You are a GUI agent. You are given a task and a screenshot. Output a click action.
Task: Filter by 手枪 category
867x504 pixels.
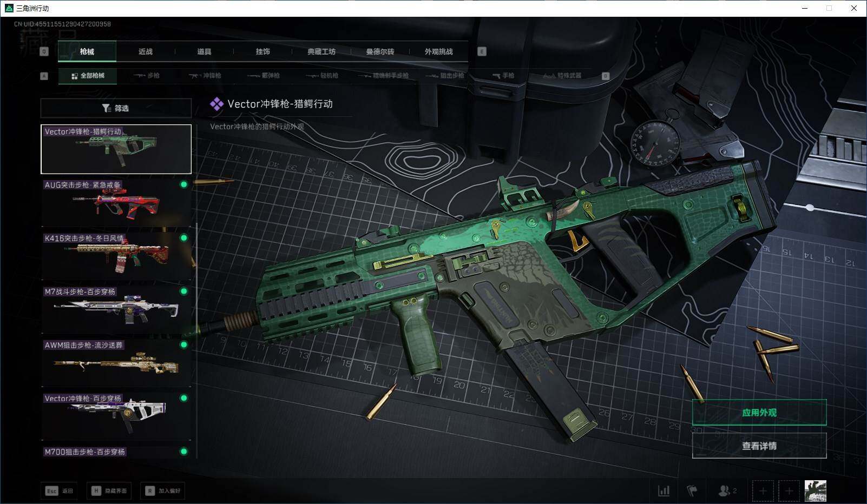(x=503, y=76)
